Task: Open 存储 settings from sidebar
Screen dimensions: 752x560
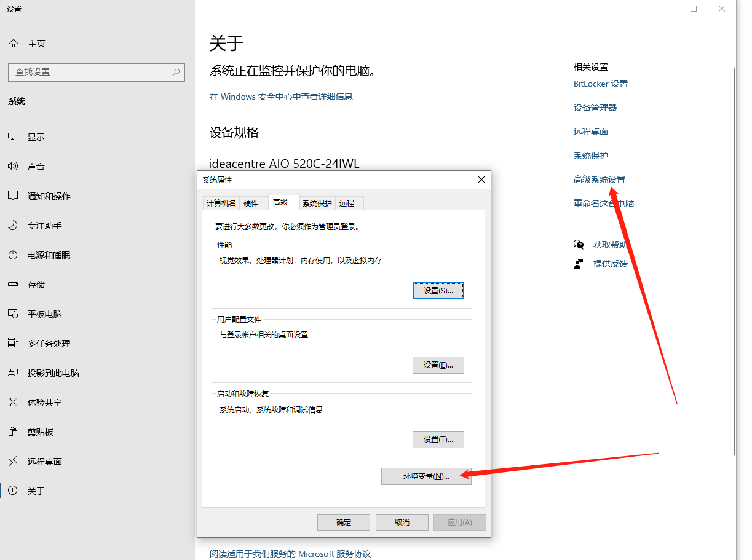Action: pos(35,284)
